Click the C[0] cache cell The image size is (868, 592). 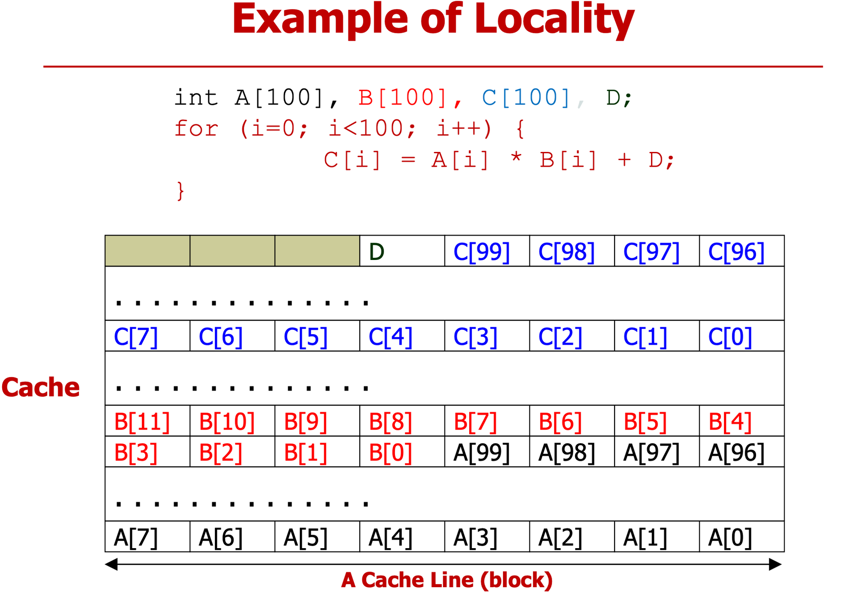(741, 336)
